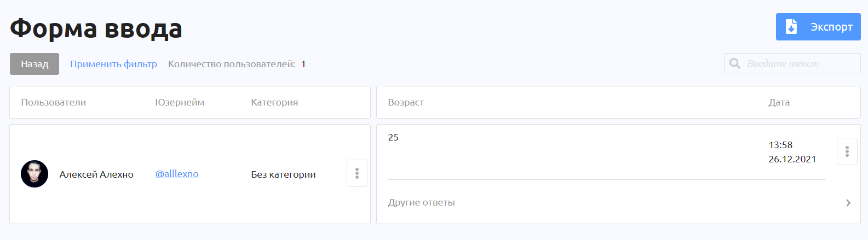The width and height of the screenshot is (868, 240).
Task: Open the answer row three-dot menu
Action: (x=847, y=151)
